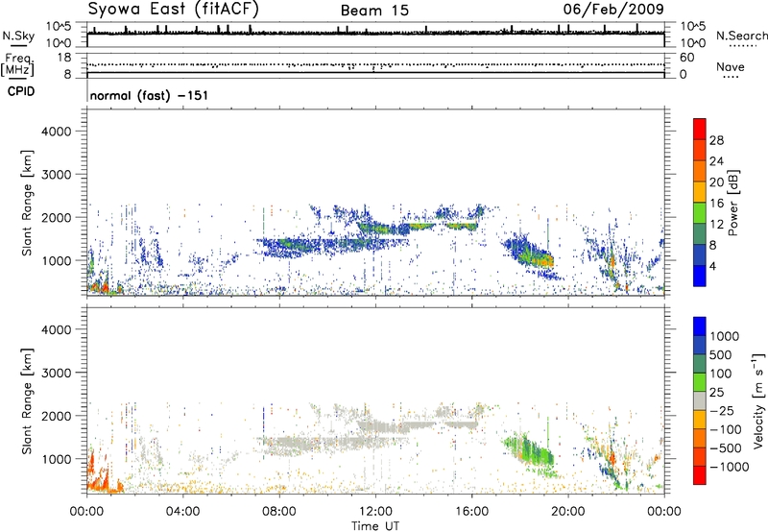Pick yellow-orange segment near 16 on Power bar
Viewport: 768px width, 532px height.
pos(700,191)
